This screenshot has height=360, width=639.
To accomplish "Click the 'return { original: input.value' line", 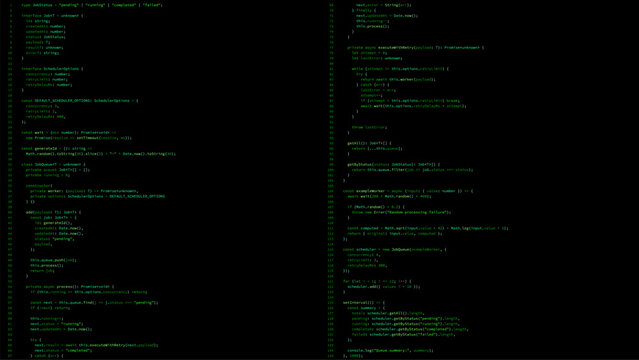I will (395, 233).
